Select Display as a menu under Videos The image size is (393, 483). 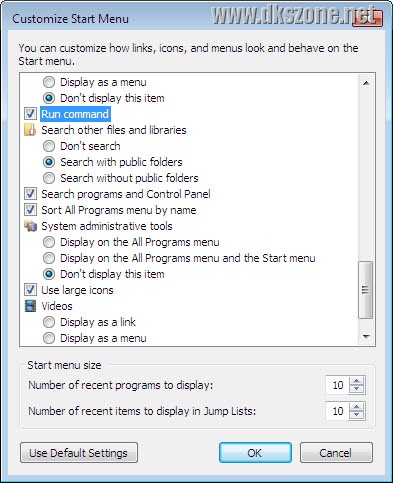tap(49, 338)
